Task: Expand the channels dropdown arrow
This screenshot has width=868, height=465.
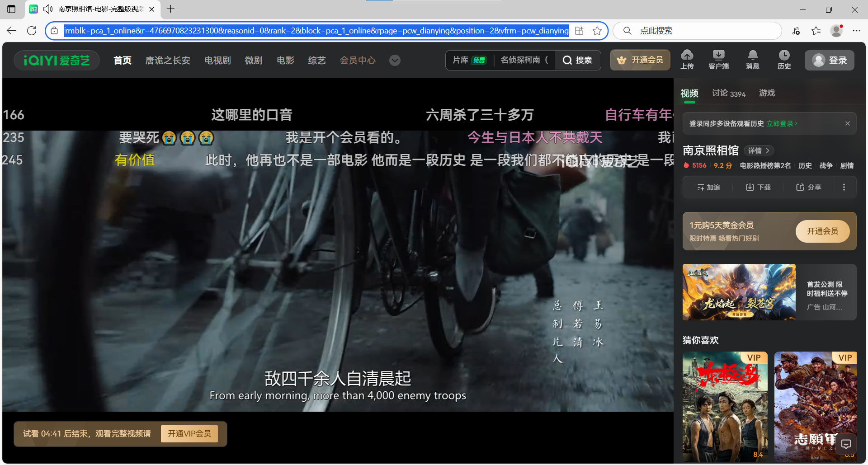Action: click(x=394, y=60)
